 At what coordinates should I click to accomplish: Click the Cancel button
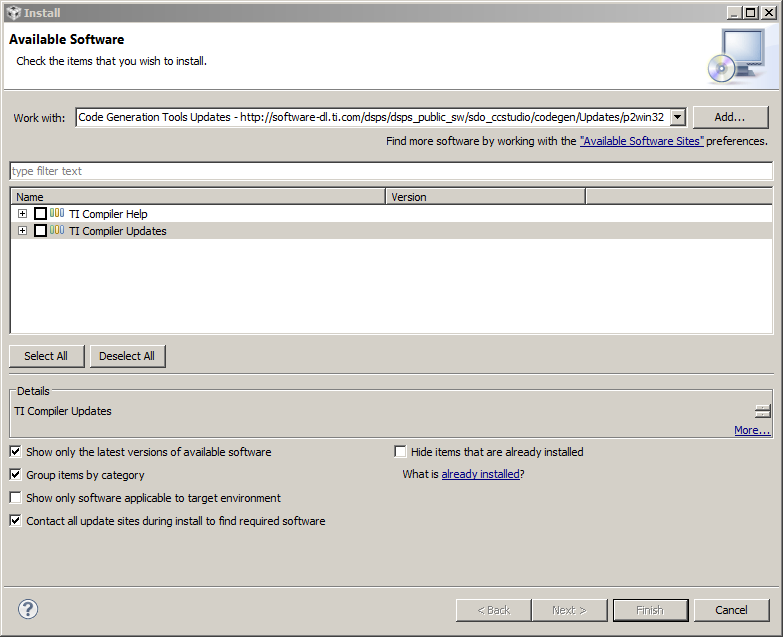click(x=732, y=610)
